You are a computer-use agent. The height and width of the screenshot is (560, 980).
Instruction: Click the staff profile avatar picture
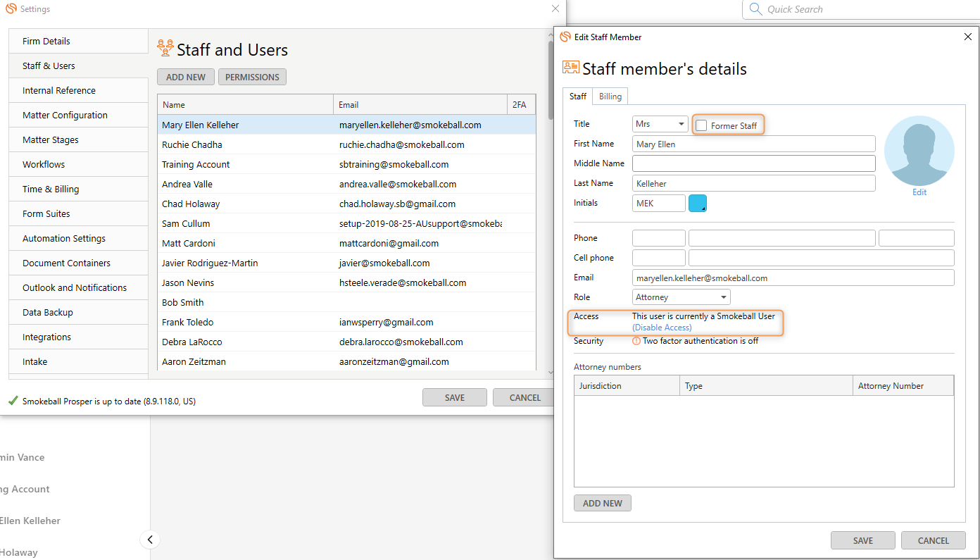coord(919,151)
